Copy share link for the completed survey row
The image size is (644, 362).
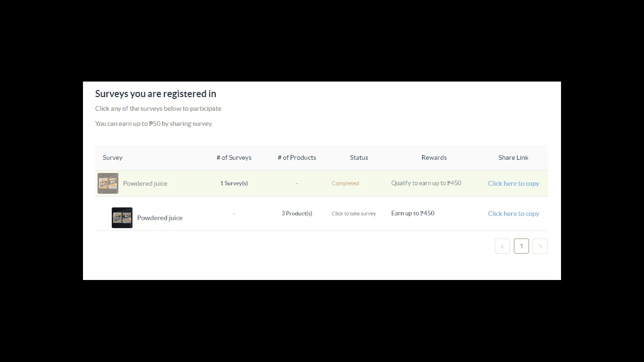tap(513, 183)
